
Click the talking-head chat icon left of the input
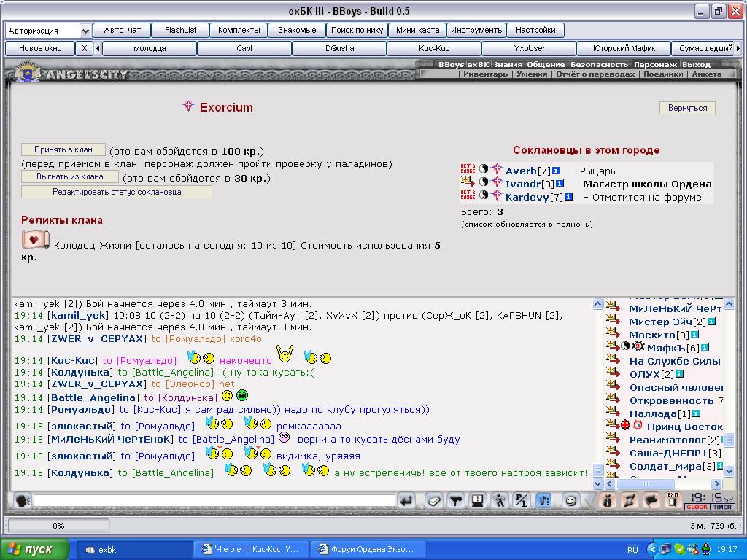[21, 501]
